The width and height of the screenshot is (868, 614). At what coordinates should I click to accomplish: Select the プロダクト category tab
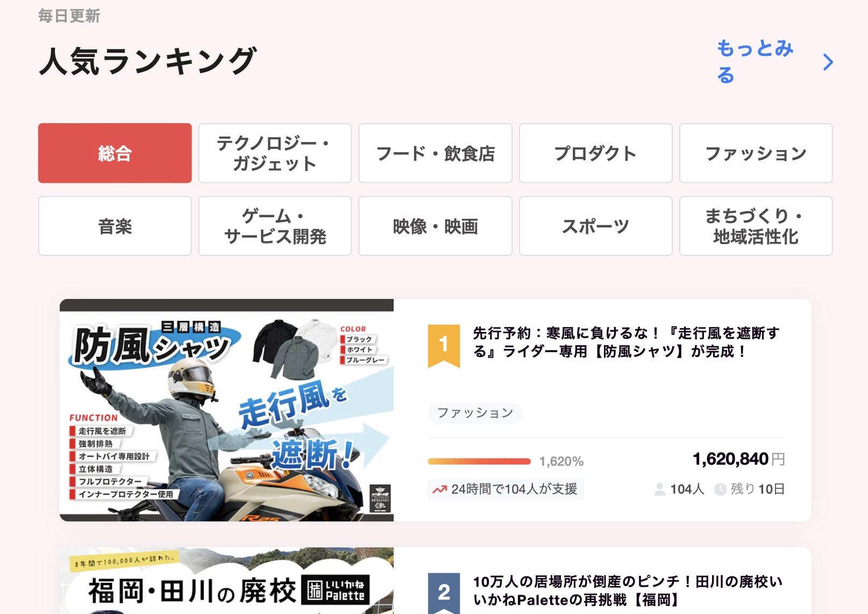pos(595,153)
